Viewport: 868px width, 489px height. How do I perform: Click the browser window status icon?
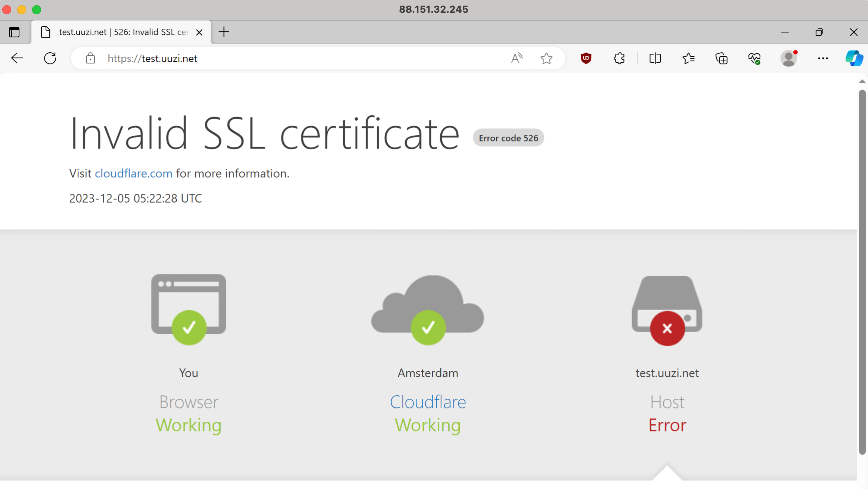[x=189, y=309]
